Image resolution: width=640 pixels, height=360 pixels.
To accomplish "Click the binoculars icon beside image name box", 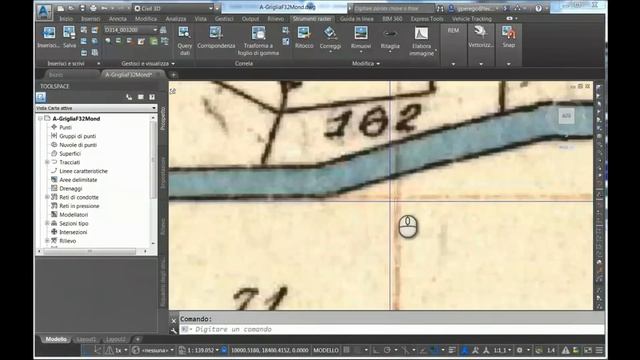I will pos(163,30).
